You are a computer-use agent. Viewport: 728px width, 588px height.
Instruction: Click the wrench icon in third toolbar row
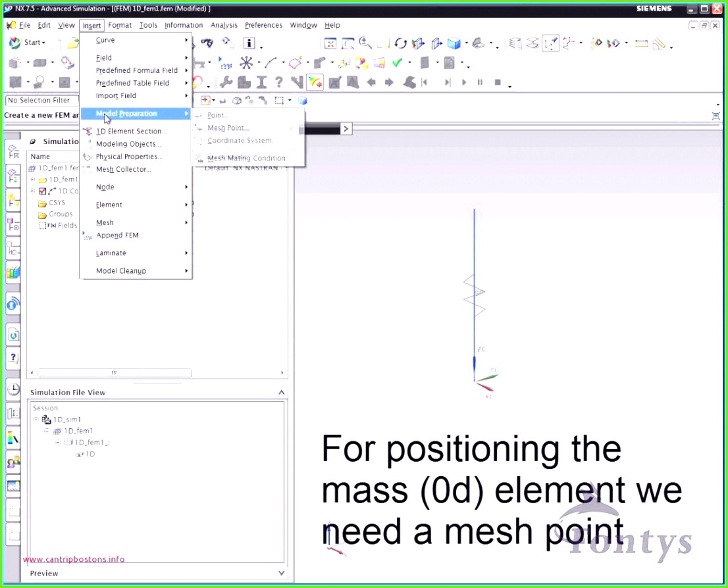coord(226,82)
